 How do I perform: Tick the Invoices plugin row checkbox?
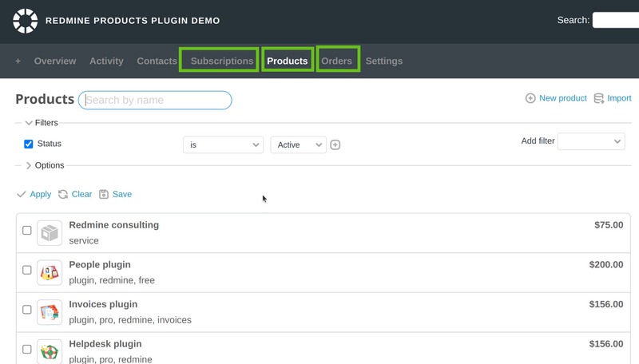[x=27, y=310]
